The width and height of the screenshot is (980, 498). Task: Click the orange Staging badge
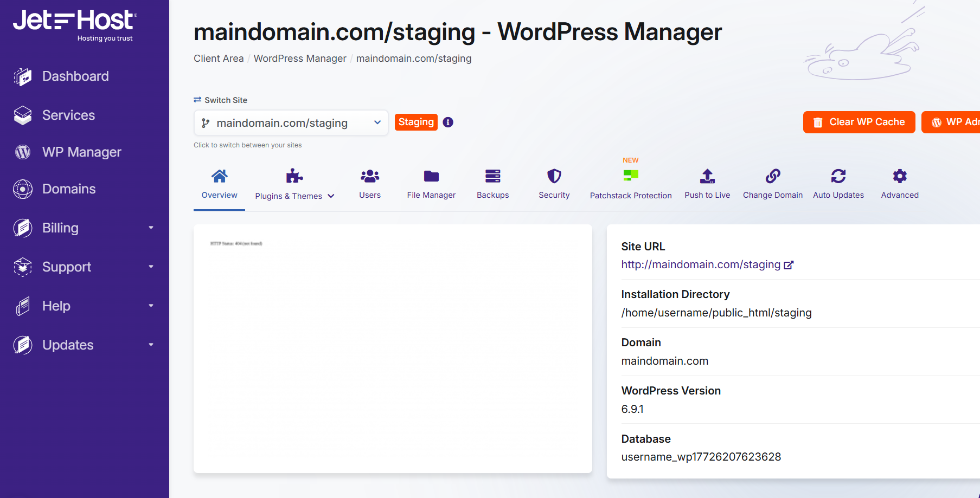416,122
